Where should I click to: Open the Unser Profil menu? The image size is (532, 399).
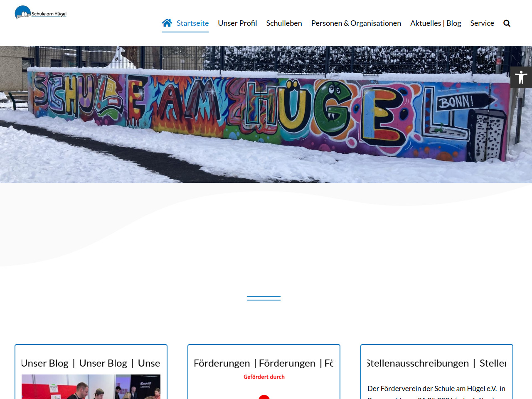coord(237,23)
